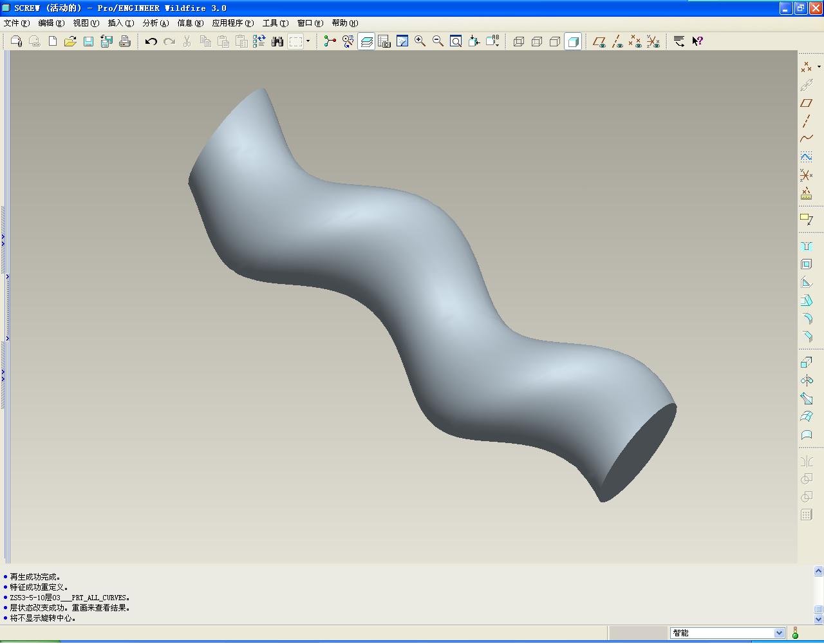Switch to hidden line display
824x644 pixels.
[537, 41]
